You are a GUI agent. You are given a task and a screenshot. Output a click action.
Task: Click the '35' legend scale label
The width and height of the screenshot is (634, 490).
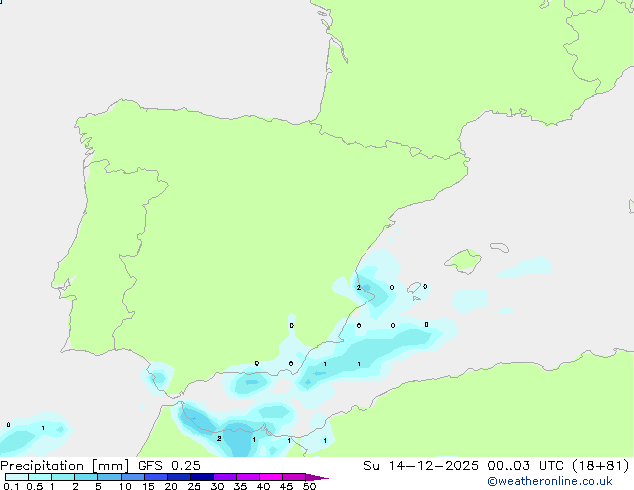tap(240, 486)
